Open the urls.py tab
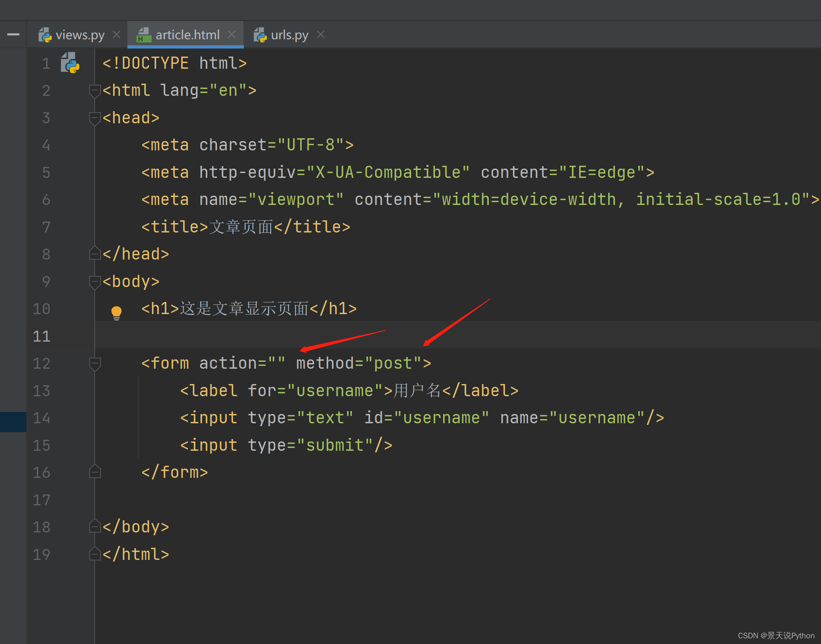Screen dimensions: 821x644 tap(290, 35)
